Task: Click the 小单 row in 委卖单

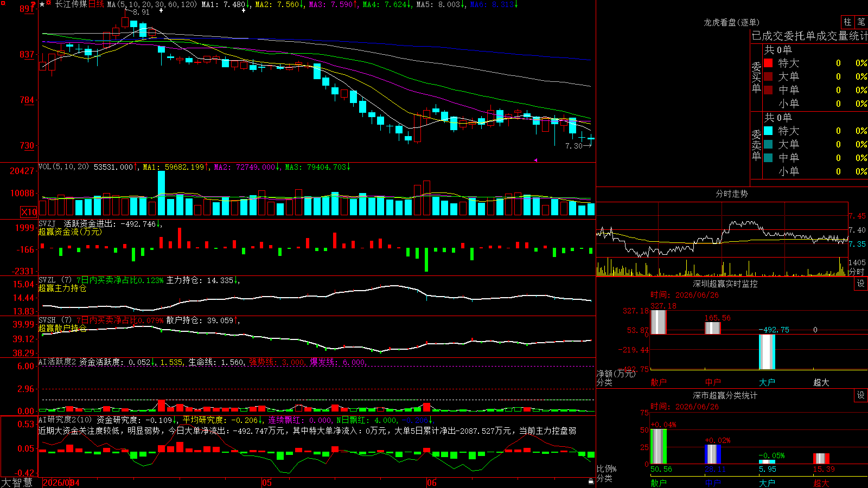Action: click(x=815, y=171)
